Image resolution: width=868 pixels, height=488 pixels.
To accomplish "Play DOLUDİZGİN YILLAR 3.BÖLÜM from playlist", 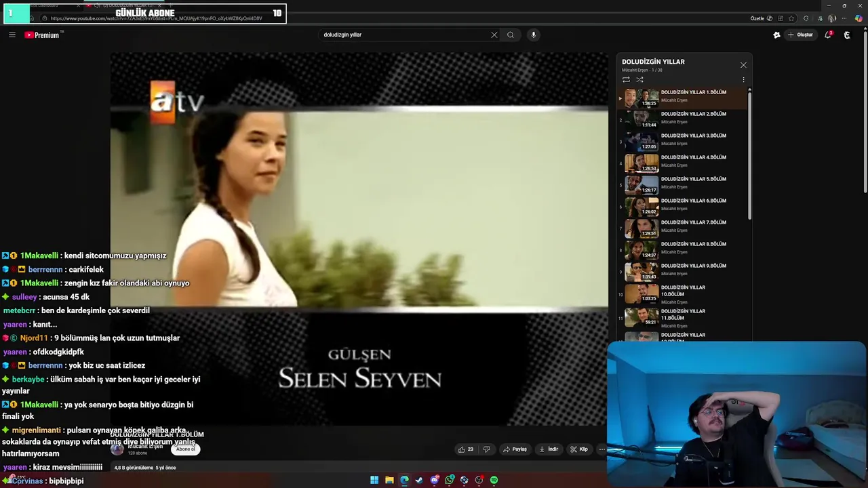I will 682,142.
